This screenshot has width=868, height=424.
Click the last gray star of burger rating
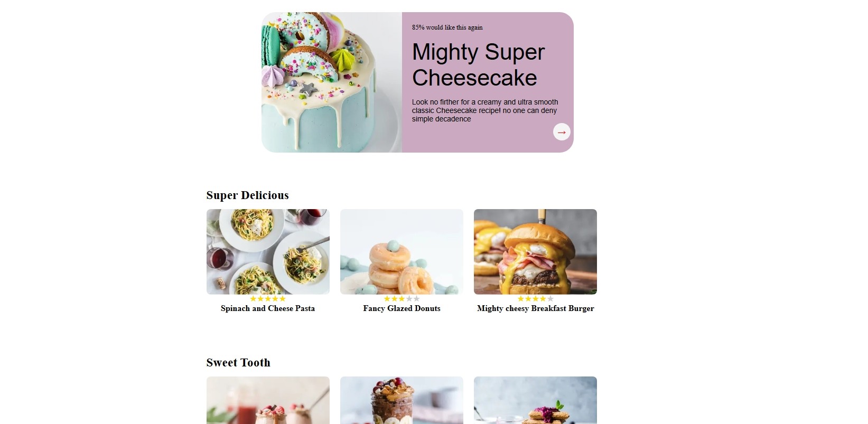point(550,299)
